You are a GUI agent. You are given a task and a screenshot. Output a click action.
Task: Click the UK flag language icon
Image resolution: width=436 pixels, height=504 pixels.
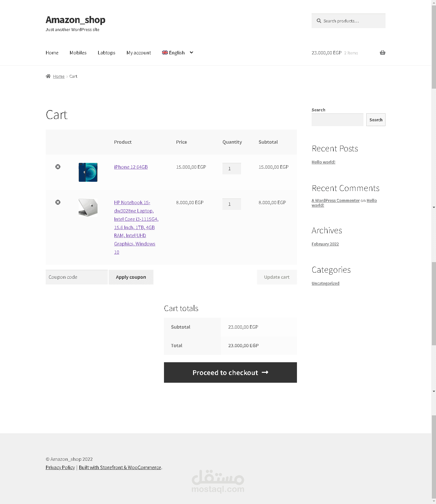point(165,52)
